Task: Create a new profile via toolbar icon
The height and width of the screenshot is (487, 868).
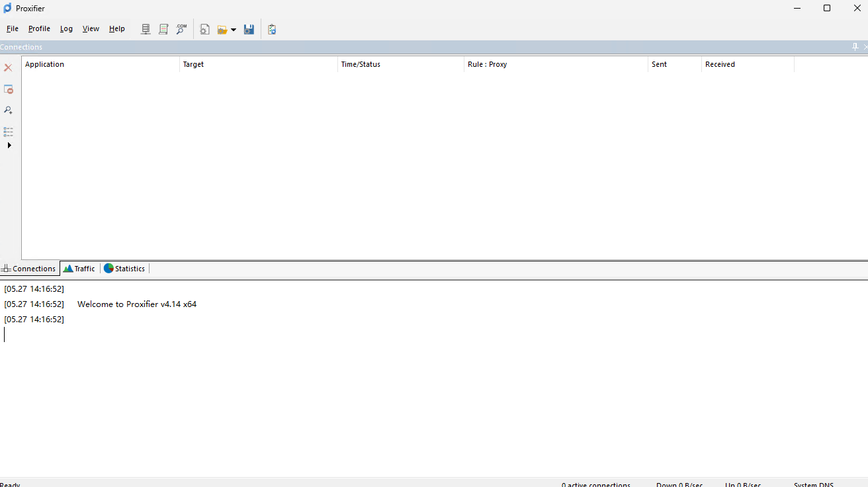Action: pos(205,29)
